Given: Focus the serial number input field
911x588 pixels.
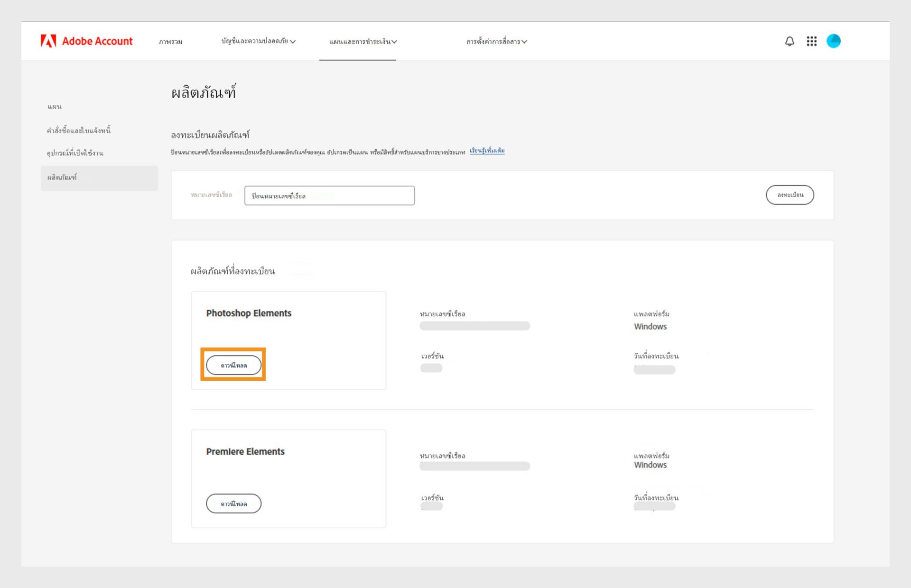Looking at the screenshot, I should tap(329, 196).
